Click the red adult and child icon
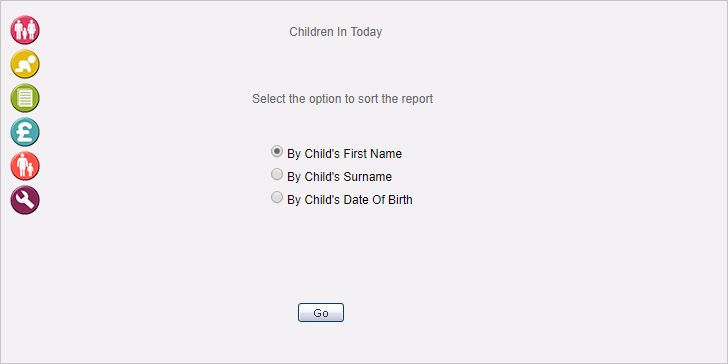This screenshot has height=364, width=728. (x=25, y=166)
